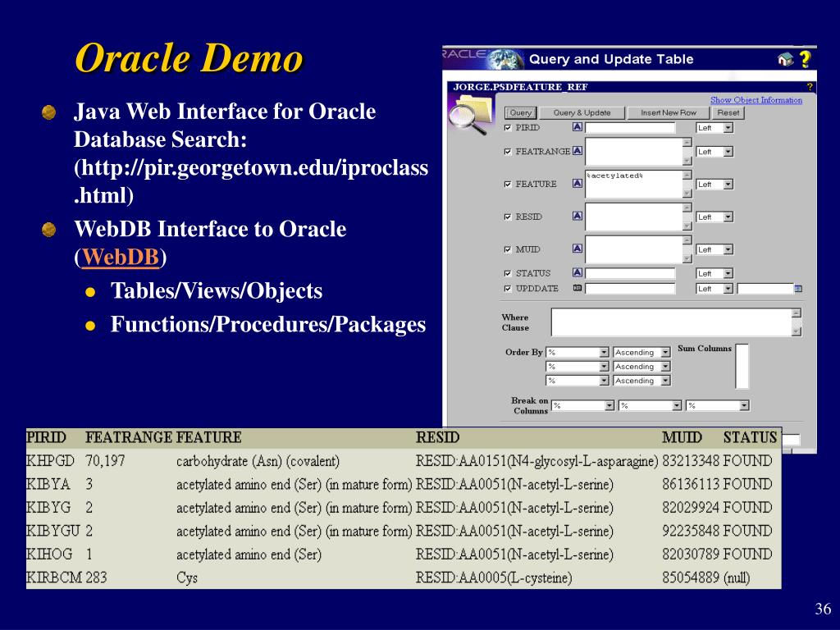Viewport: 840px width, 630px height.
Task: Click the PIRID text input field
Action: pos(630,127)
